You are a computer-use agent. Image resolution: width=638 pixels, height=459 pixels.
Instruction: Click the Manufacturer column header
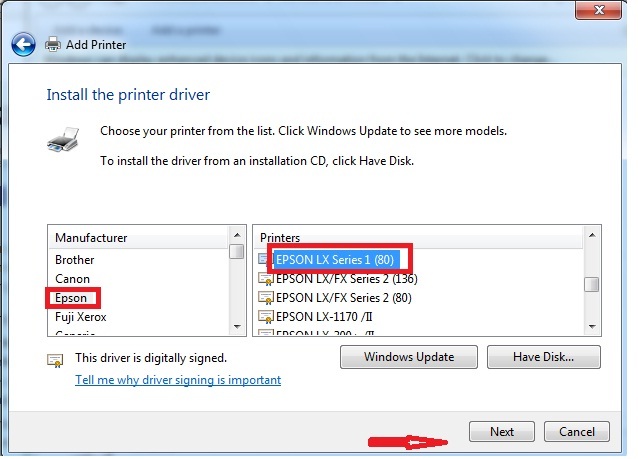138,238
